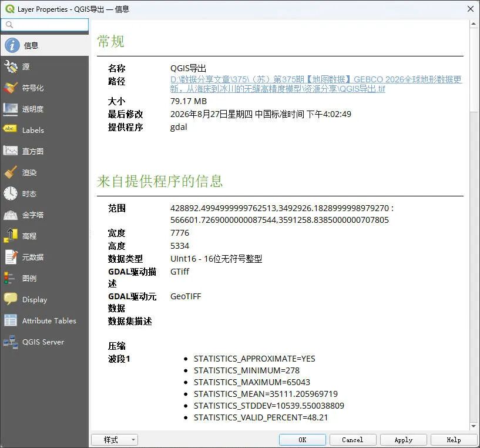Switch to the QGIS Server tab label
This screenshot has width=480, height=448.
[43, 342]
